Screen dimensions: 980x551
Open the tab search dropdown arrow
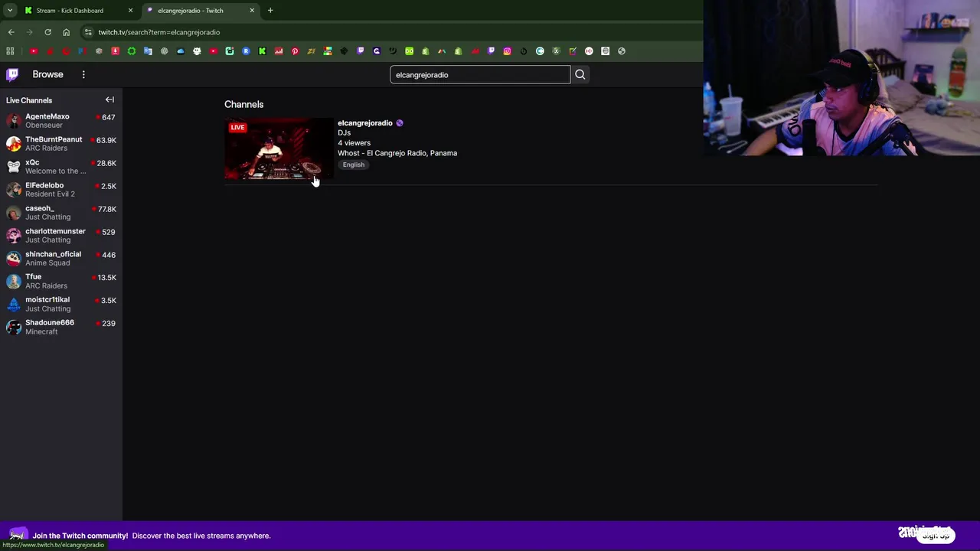tap(9, 11)
